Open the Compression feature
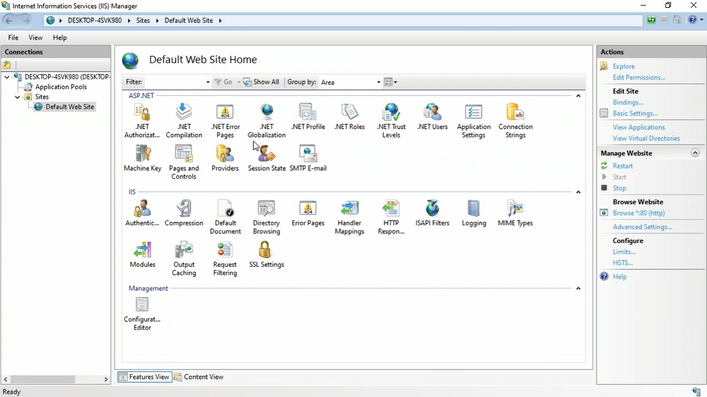The image size is (707, 397). pos(184,213)
